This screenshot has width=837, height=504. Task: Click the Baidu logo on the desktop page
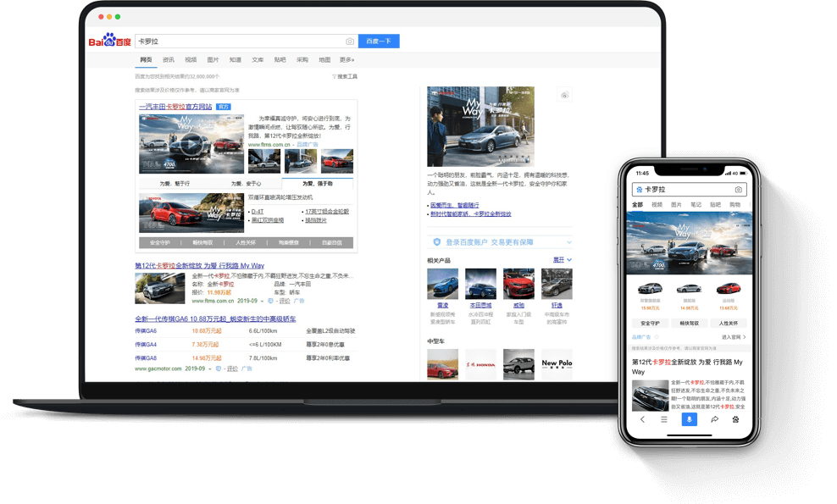(110, 41)
